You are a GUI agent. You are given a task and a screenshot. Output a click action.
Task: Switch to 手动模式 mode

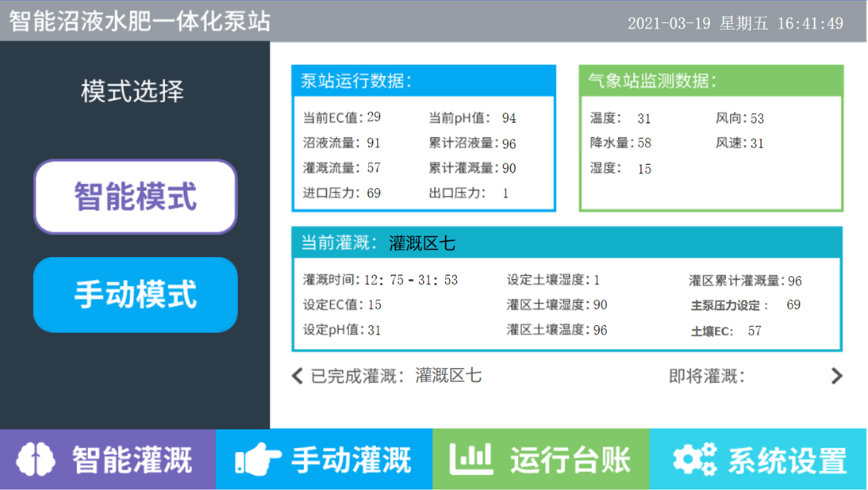pos(135,295)
